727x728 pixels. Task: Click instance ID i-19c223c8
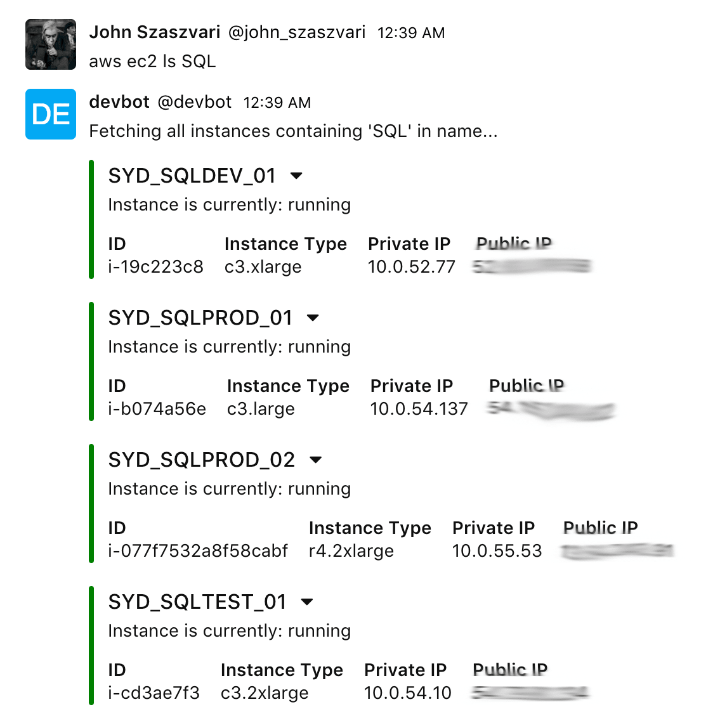155,267
